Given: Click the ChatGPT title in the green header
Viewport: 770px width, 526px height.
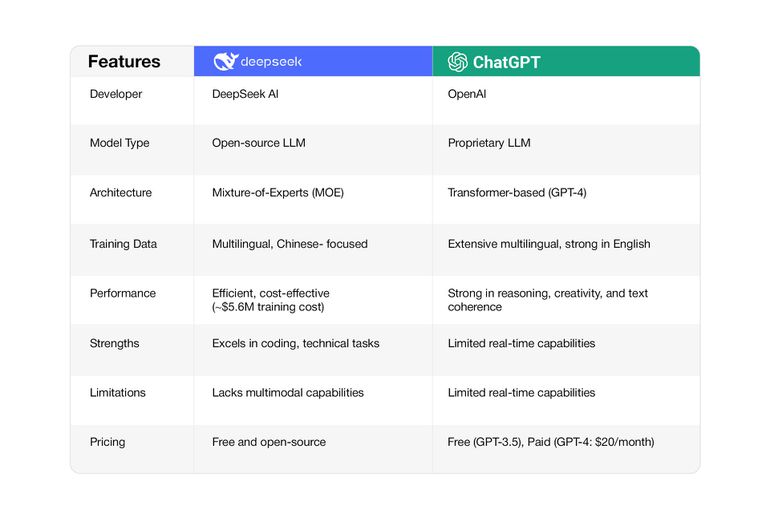Looking at the screenshot, I should pos(506,62).
